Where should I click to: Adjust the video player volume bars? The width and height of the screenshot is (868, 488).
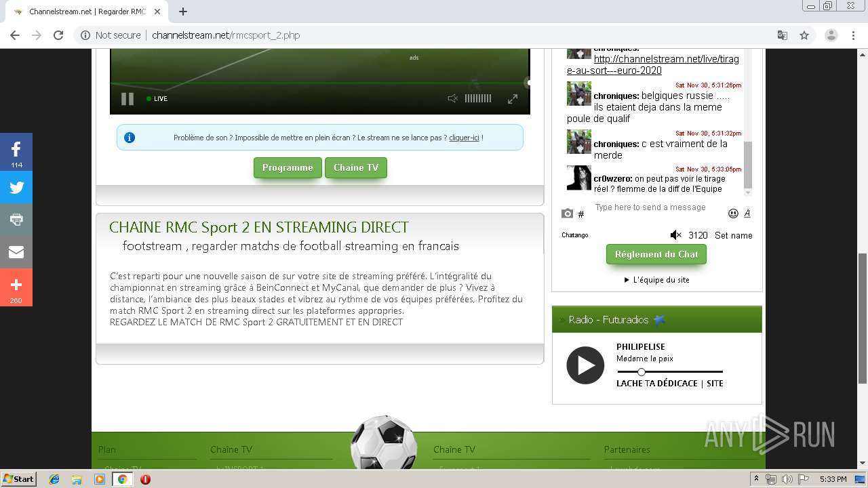(x=477, y=99)
